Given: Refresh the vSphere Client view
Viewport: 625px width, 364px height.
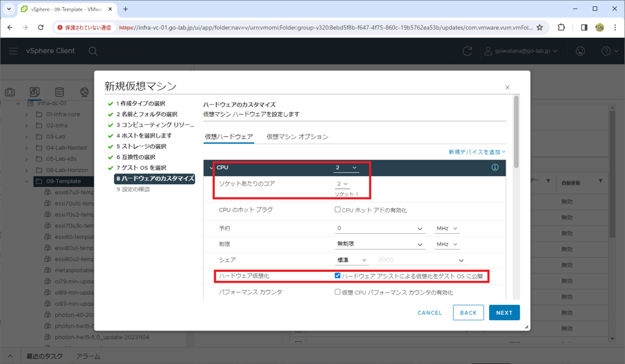Looking at the screenshot, I should coord(468,51).
